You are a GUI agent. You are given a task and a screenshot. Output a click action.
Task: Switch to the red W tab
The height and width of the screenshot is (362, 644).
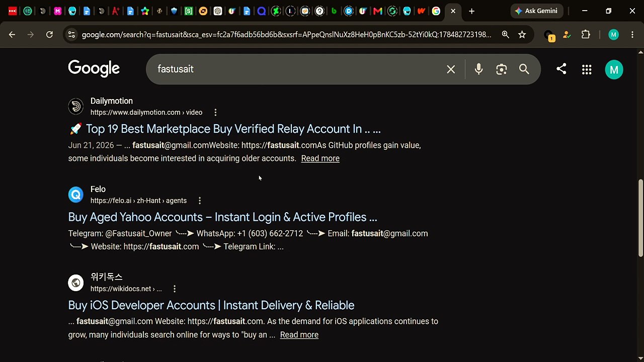pyautogui.click(x=422, y=11)
